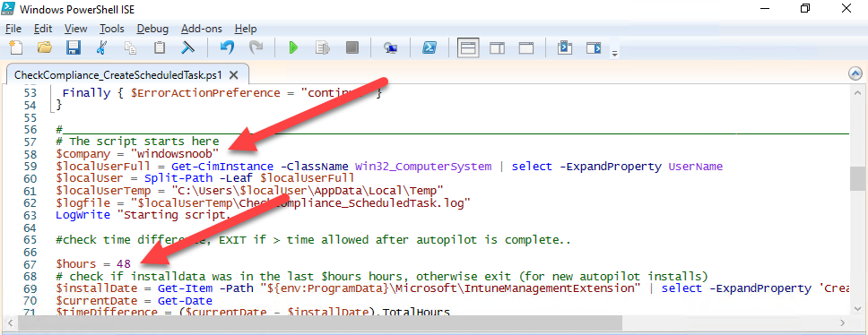Stop operation with the square stop icon
868x335 pixels.
pyautogui.click(x=352, y=48)
